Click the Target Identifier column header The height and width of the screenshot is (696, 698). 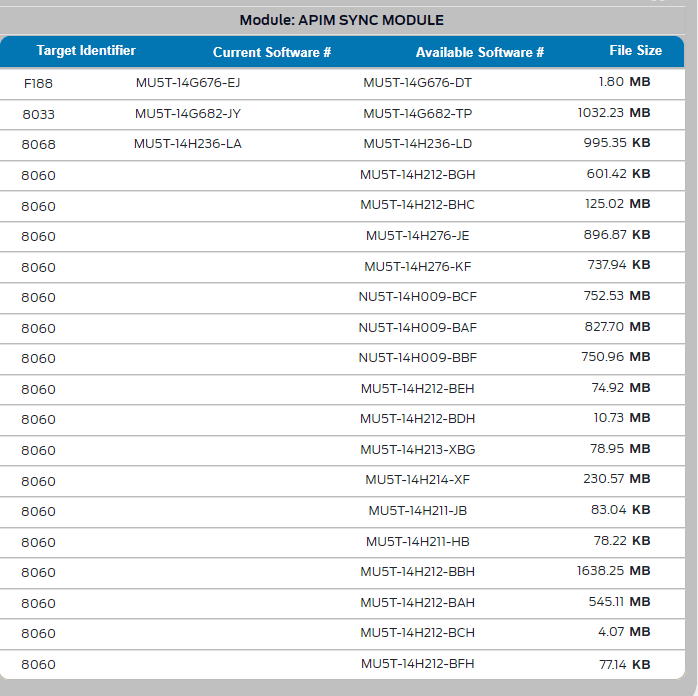86,51
